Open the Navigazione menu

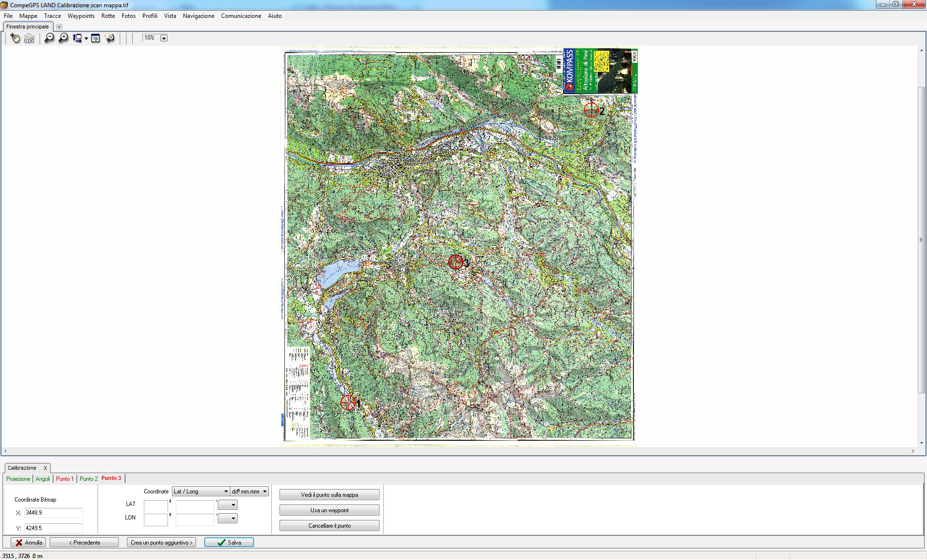click(x=198, y=16)
